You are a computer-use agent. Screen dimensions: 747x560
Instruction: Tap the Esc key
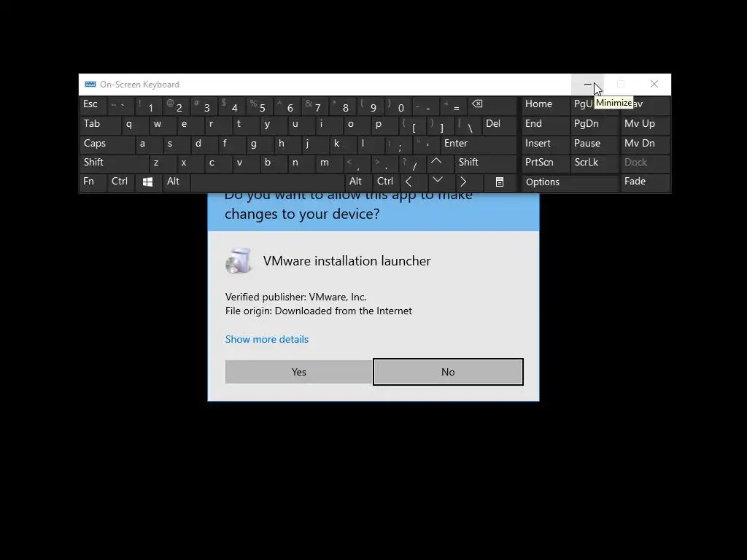[x=93, y=106]
